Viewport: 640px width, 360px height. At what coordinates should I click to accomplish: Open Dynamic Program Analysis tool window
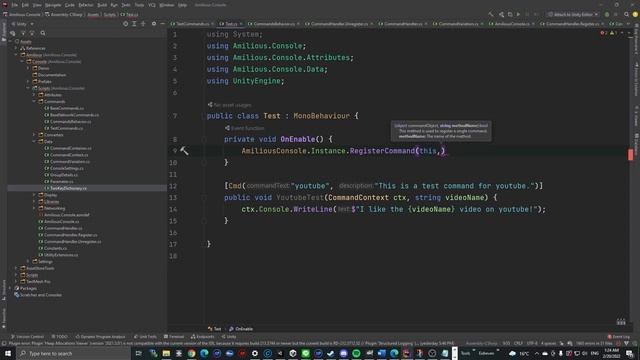click(x=100, y=337)
